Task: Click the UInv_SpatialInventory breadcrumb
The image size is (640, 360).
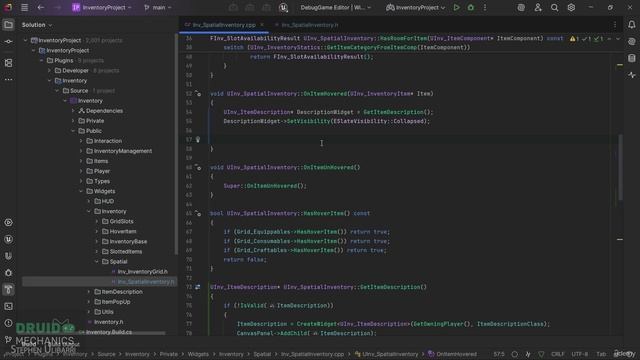Action: pyautogui.click(x=386, y=354)
